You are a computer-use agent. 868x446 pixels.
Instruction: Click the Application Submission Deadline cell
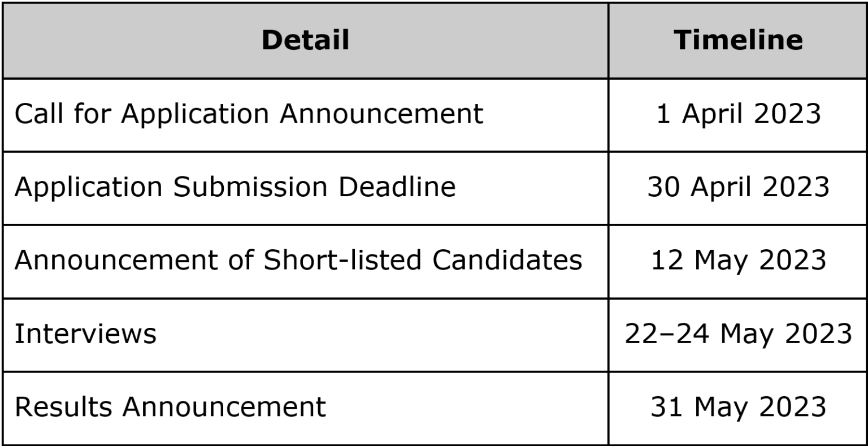(305, 188)
